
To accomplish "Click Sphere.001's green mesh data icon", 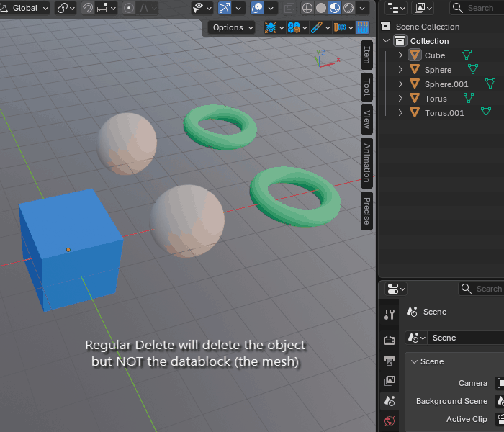I will click(490, 84).
